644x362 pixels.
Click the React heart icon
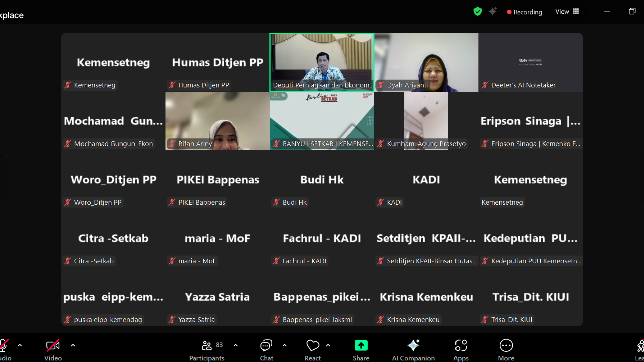click(313, 345)
